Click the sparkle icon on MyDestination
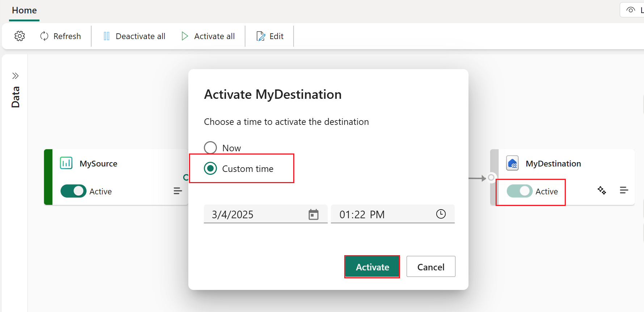The height and width of the screenshot is (312, 644). 602,190
